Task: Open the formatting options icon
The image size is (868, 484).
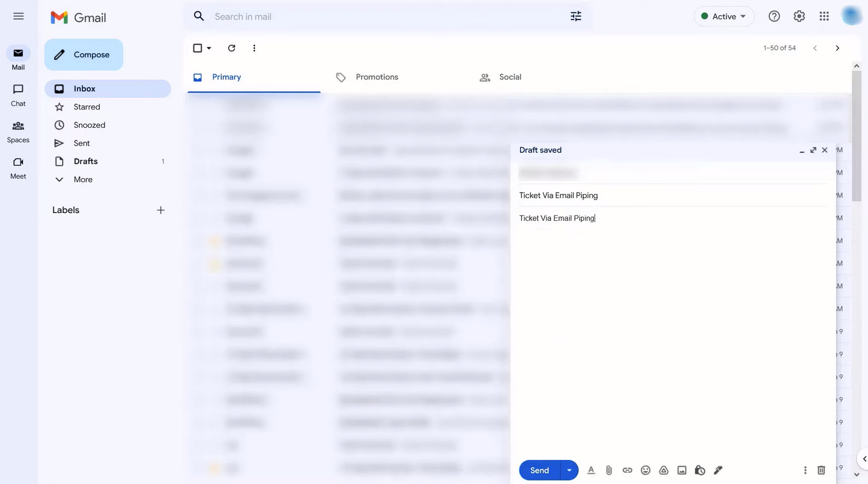Action: pos(591,470)
